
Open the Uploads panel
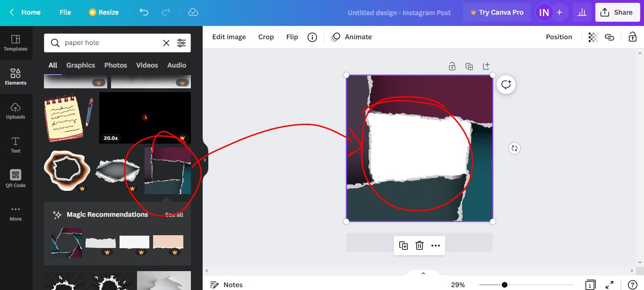[16, 111]
